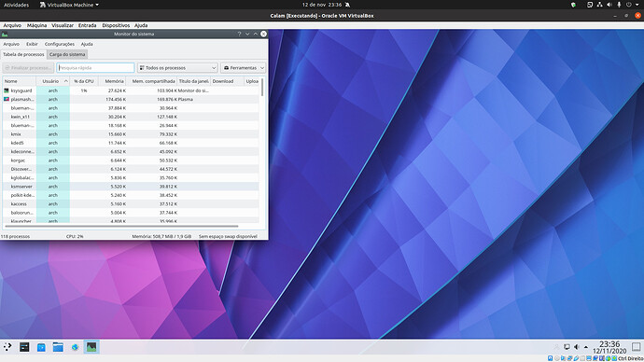
Task: Launch the web browser globe icon
Action: tap(75, 347)
